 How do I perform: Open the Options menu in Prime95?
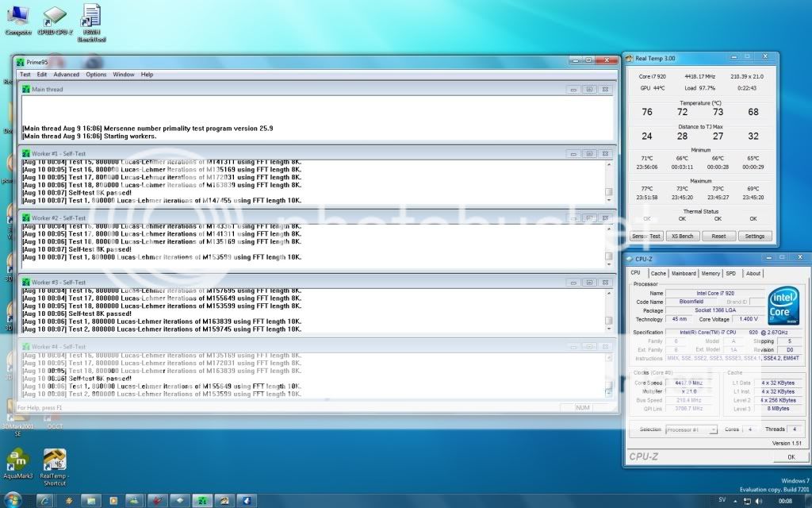coord(96,75)
